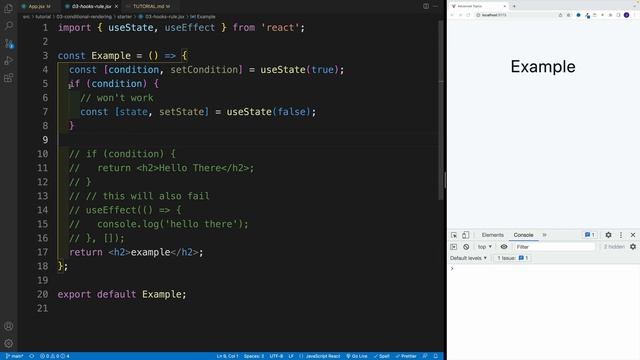Close the 03-hooks-rule.jsx tab

click(116, 7)
